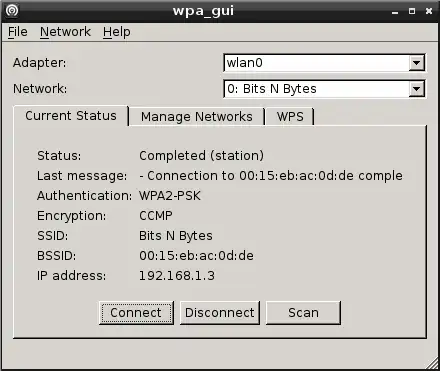Minimize the wpa_gui window
The height and width of the screenshot is (371, 440).
click(395, 12)
